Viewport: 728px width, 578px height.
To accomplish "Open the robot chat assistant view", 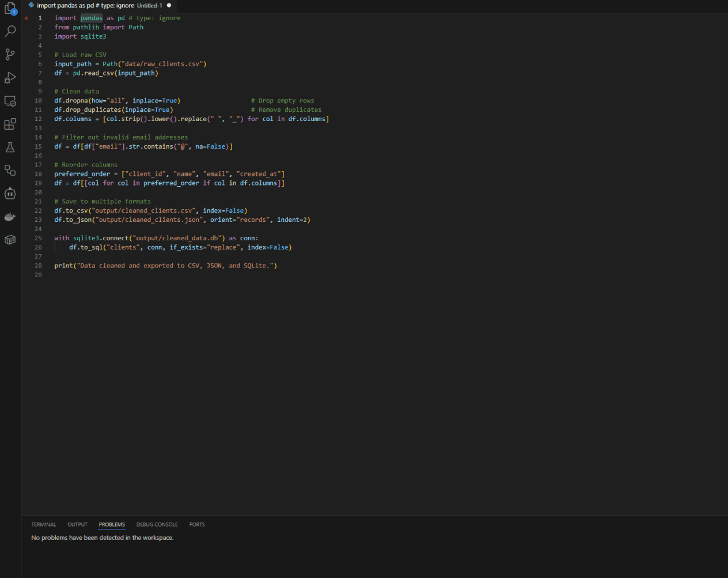I will (x=10, y=194).
